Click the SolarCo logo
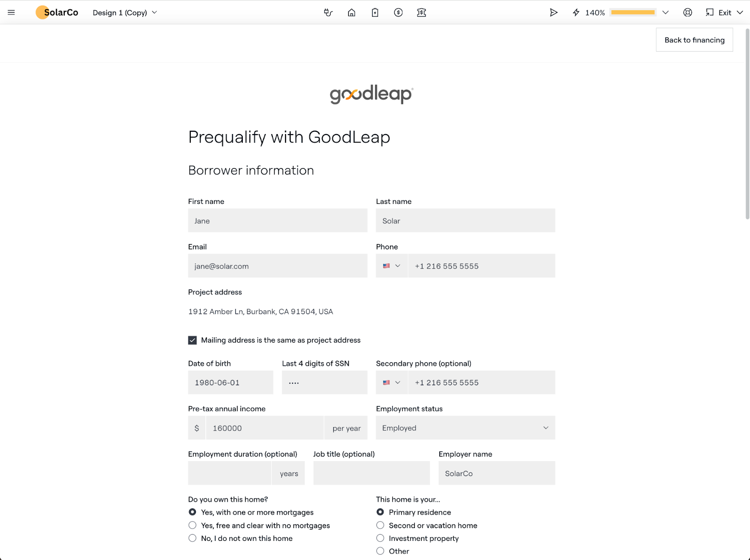The image size is (750, 560). (x=57, y=13)
